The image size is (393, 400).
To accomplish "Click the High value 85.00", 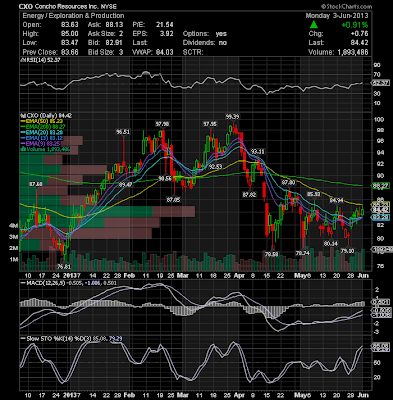I will 69,34.
